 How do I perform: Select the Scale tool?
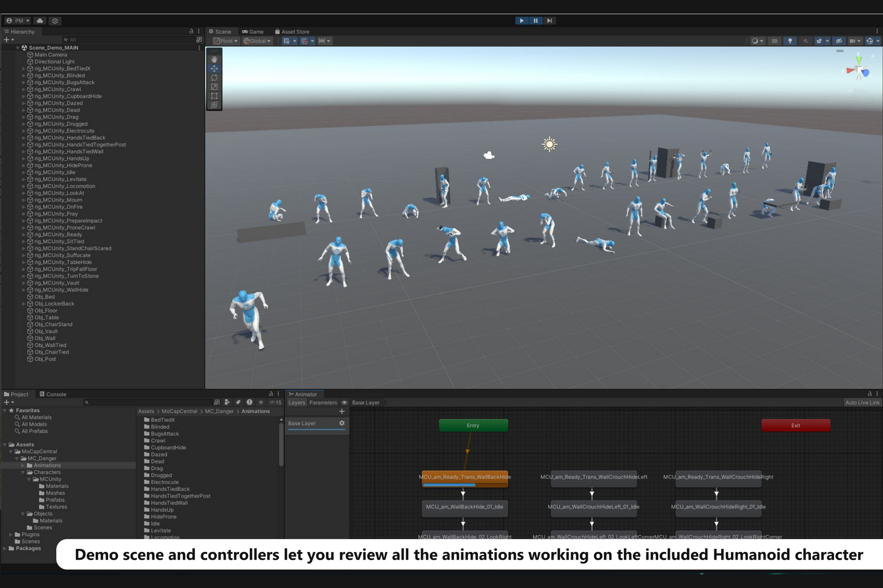[x=214, y=87]
